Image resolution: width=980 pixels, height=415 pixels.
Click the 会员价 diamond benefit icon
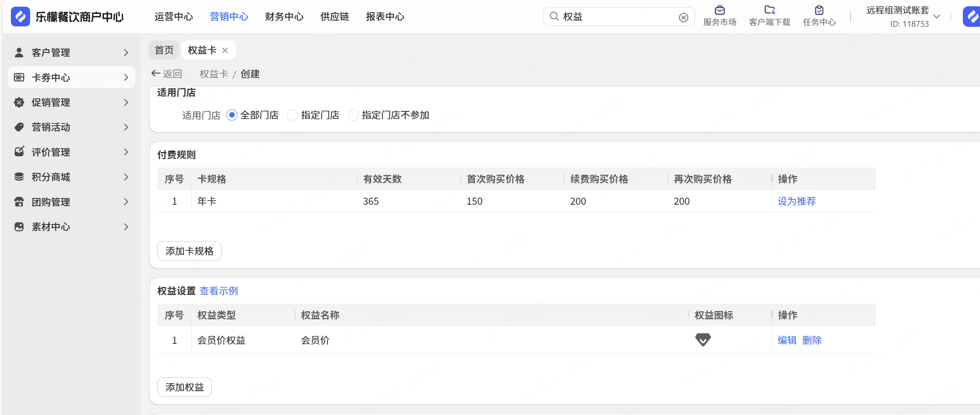(x=703, y=340)
